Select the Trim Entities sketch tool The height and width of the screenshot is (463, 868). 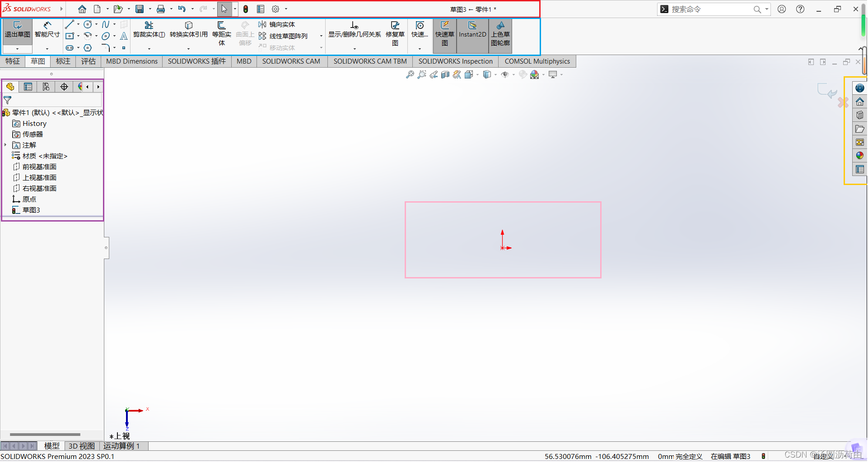click(x=149, y=28)
